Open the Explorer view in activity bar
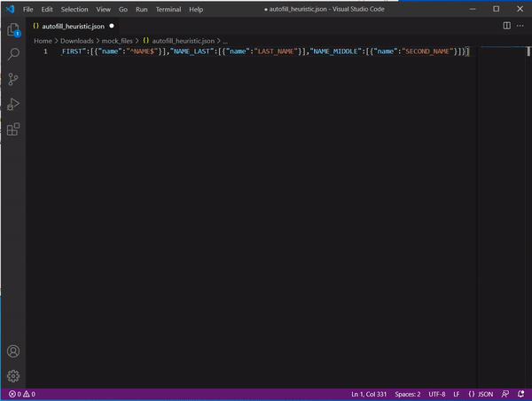Screen dimensions: 532x401 click(x=13, y=30)
